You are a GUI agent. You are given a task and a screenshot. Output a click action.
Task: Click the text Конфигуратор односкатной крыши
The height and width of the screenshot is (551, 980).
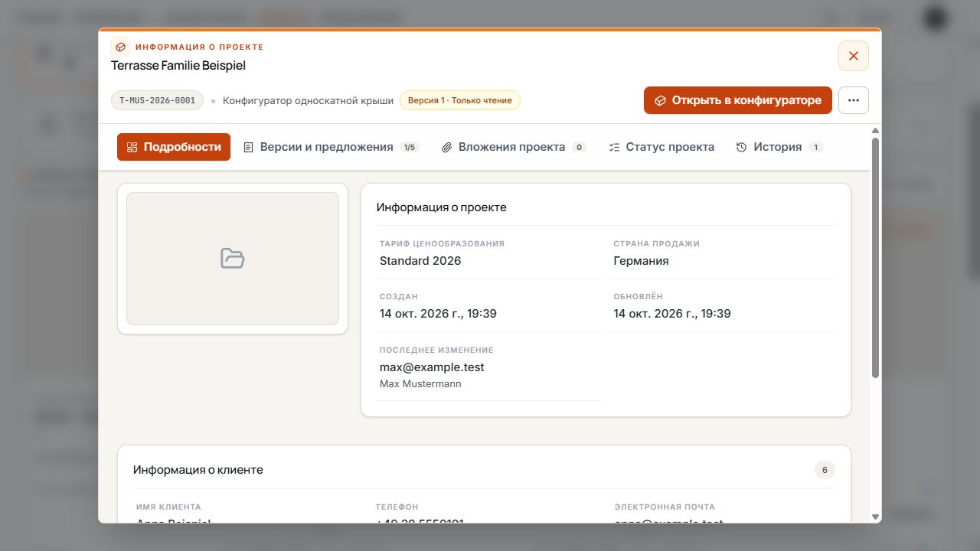coord(308,100)
